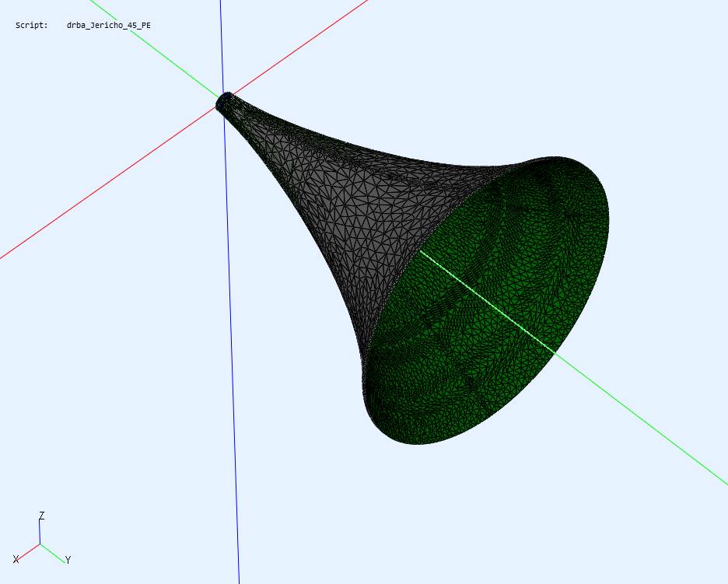Click the Y label on the axis triad
The image size is (728, 584).
pos(68,560)
